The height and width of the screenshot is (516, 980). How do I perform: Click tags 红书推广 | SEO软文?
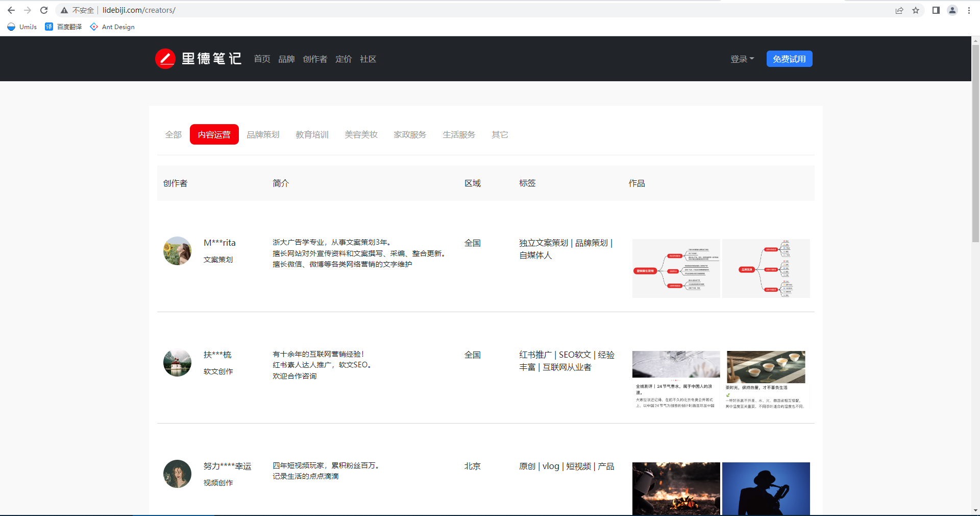555,355
